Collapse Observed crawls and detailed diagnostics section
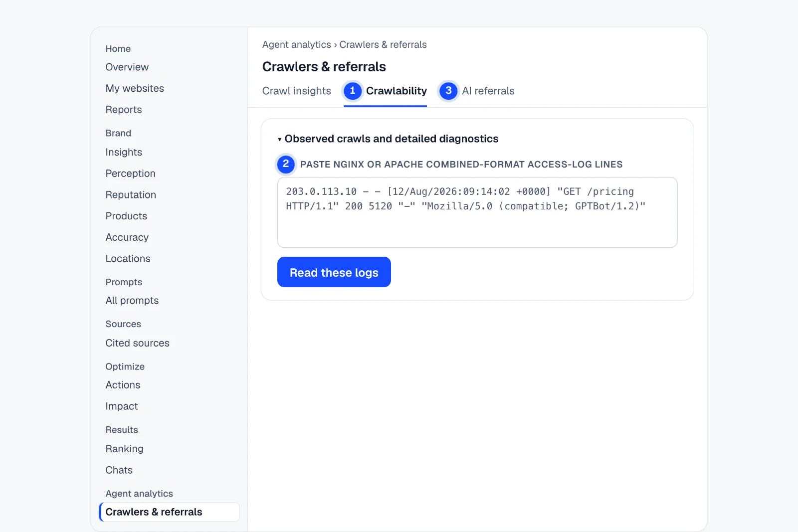Screen dimensions: 798x532 pyautogui.click(x=388, y=139)
